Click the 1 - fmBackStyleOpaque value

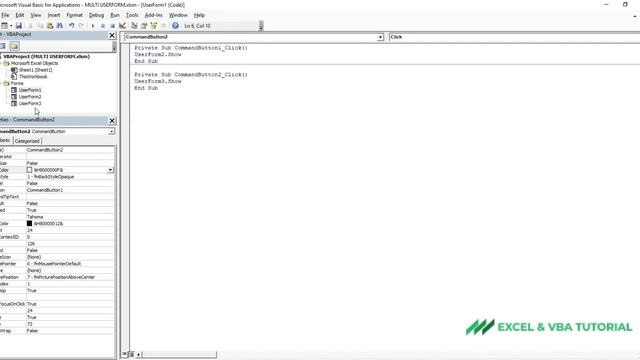(70, 177)
